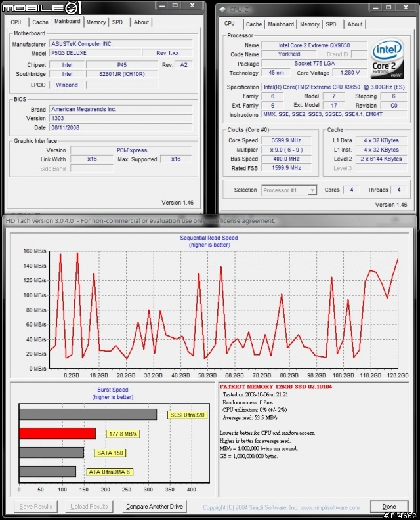Screen dimensions: 420x521
Task: Minimize the left CPU-Z window
Action: tap(162, 5)
